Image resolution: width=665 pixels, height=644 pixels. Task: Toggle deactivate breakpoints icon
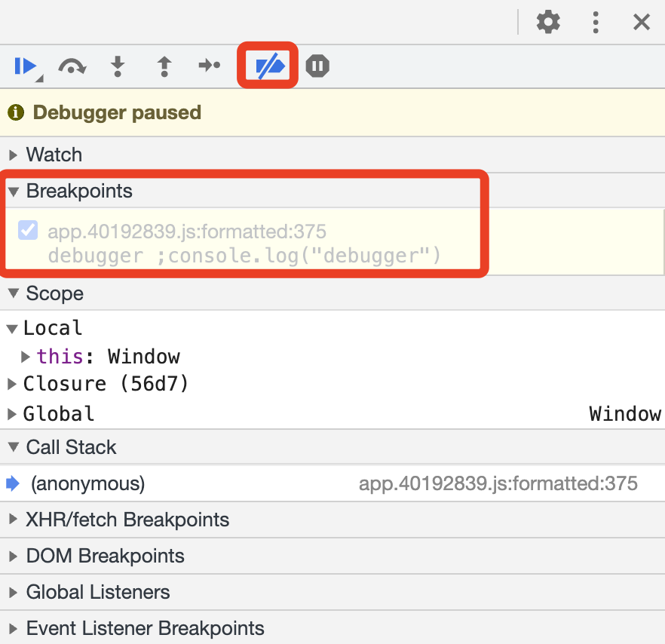268,66
